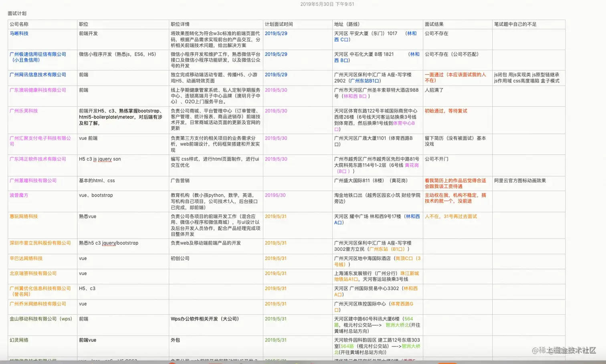Click the 2019/5/31 date in the 惠玩网络科技 row
Image resolution: width=606 pixels, height=364 pixels.
pos(275,217)
